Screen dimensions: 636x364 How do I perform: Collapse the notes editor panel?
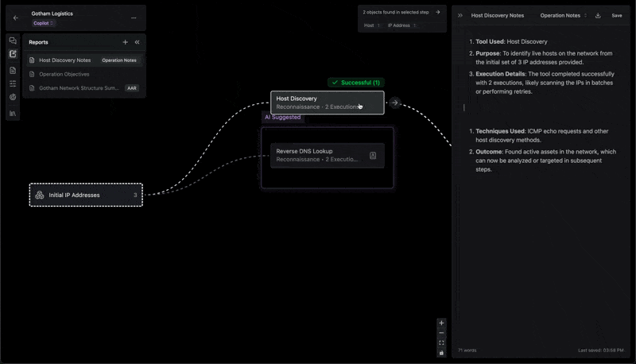460,15
